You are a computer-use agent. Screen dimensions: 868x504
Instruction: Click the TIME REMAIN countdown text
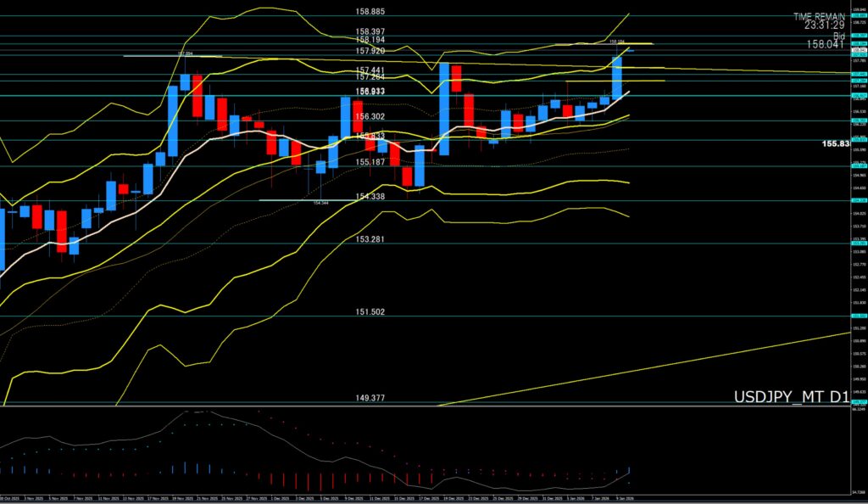[820, 16]
